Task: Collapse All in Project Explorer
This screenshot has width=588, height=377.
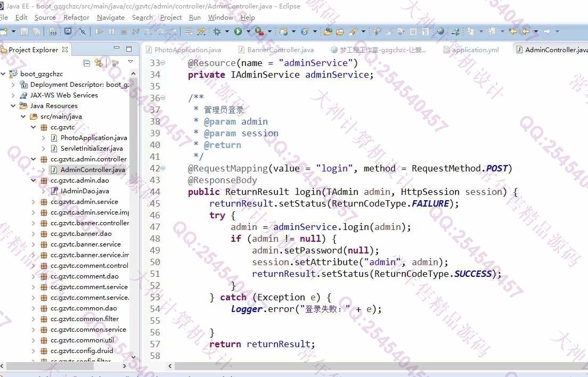Action: 87,63
